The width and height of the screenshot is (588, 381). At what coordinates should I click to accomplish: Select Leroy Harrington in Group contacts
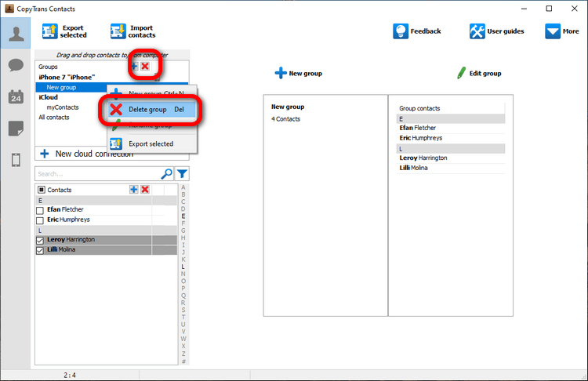point(450,158)
